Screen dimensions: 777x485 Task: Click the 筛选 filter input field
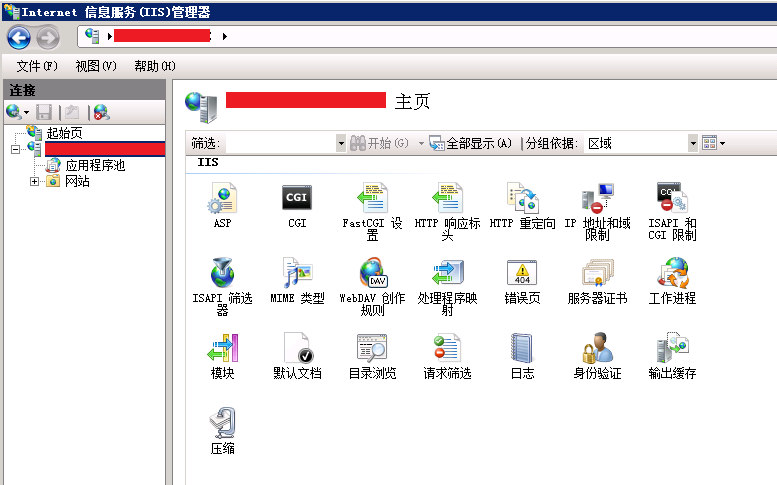280,143
